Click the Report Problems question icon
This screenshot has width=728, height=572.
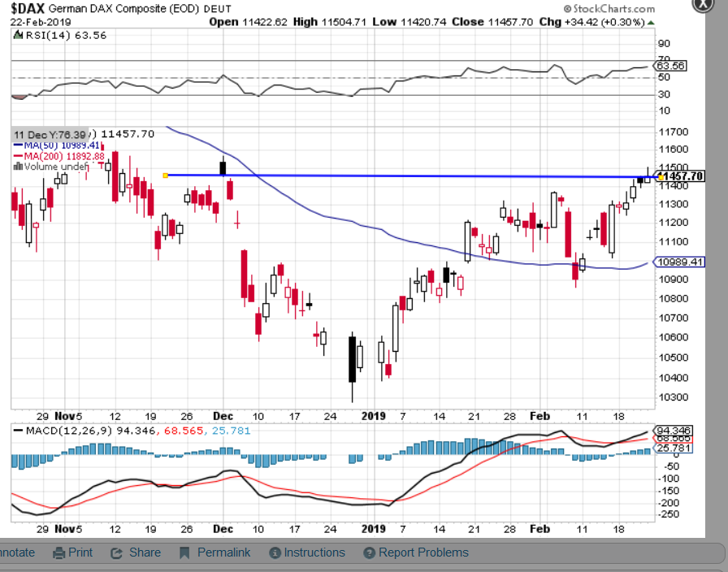pyautogui.click(x=369, y=553)
